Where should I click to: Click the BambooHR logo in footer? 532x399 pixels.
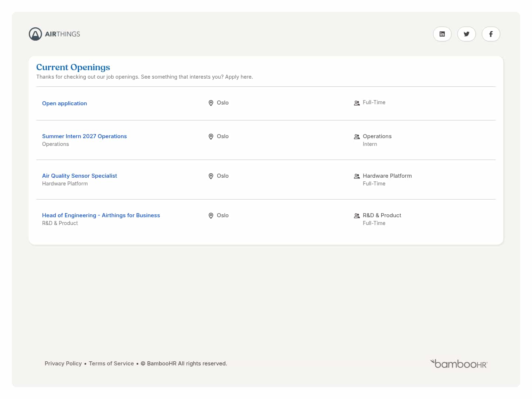459,364
